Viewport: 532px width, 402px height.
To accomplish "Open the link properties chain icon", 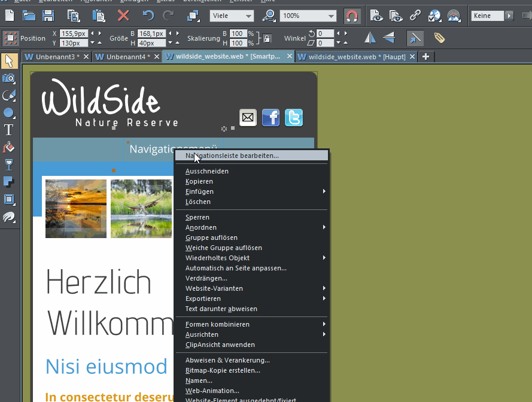I will tap(415, 16).
